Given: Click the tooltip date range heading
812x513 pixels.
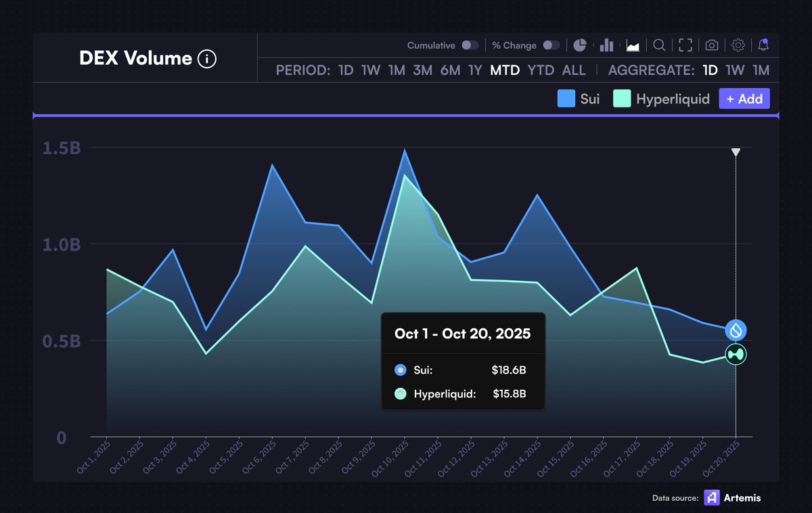Looking at the screenshot, I should point(463,334).
